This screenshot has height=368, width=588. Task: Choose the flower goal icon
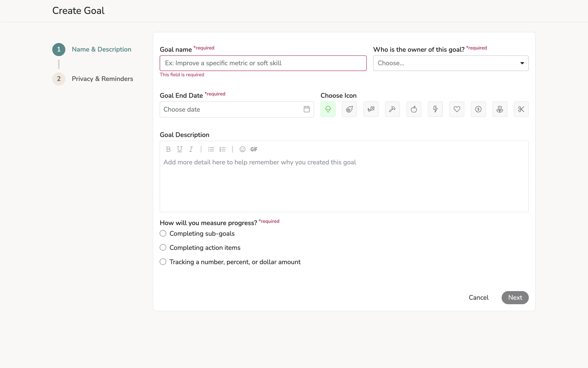coord(499,109)
